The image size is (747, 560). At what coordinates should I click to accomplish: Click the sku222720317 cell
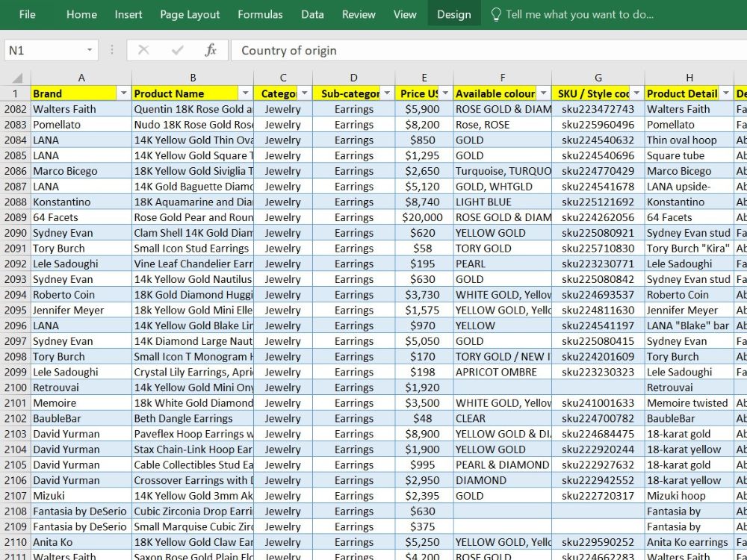598,496
